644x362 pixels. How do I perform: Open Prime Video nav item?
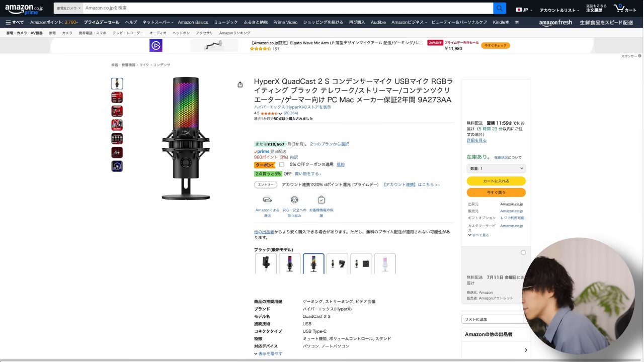click(x=285, y=22)
